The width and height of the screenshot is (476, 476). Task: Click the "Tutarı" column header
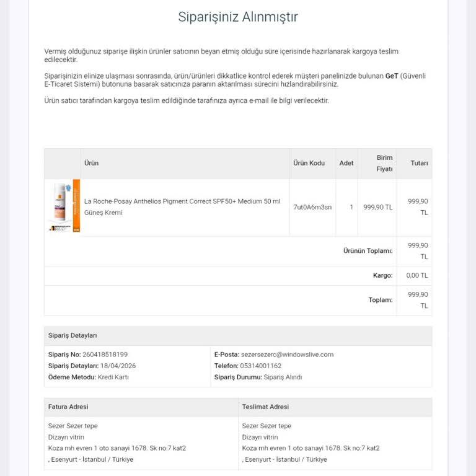tap(419, 163)
